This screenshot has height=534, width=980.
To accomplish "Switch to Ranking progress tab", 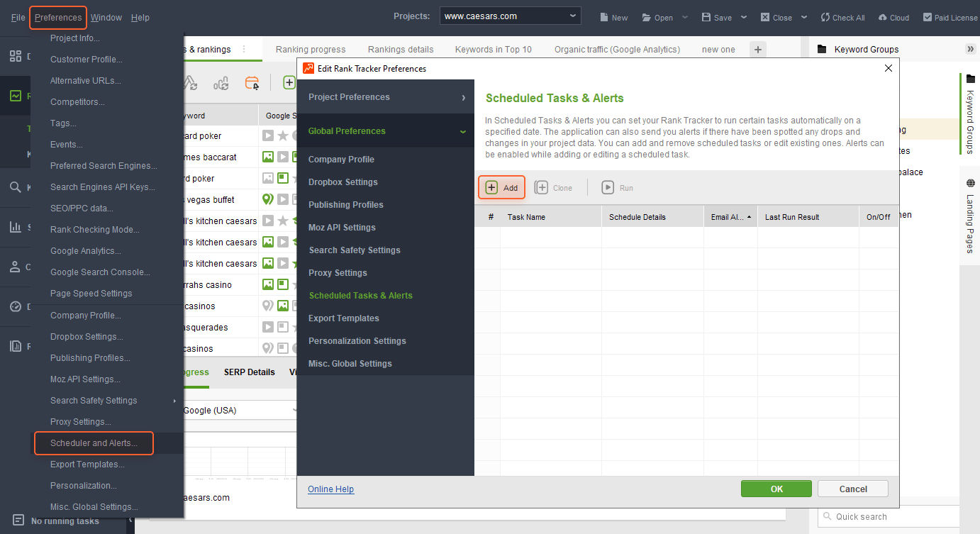I will 311,50.
